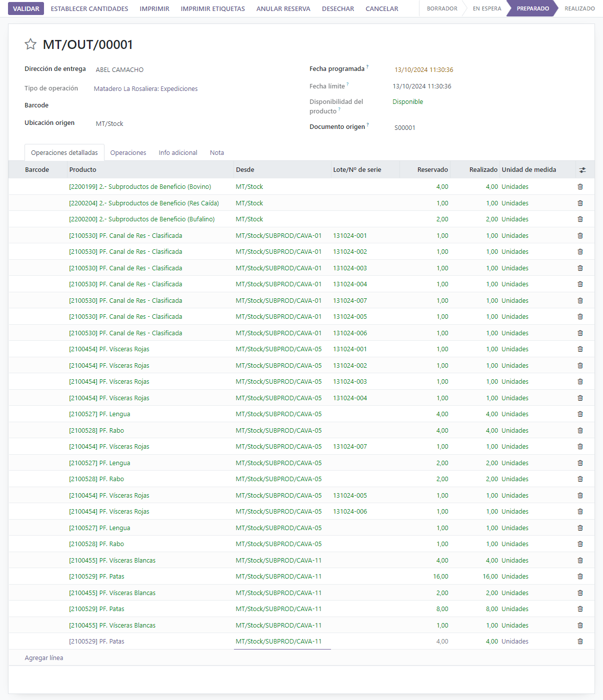Image resolution: width=603 pixels, height=700 pixels.
Task: Mark MT/OUT/00001 as favorite with the star
Action: 30,44
